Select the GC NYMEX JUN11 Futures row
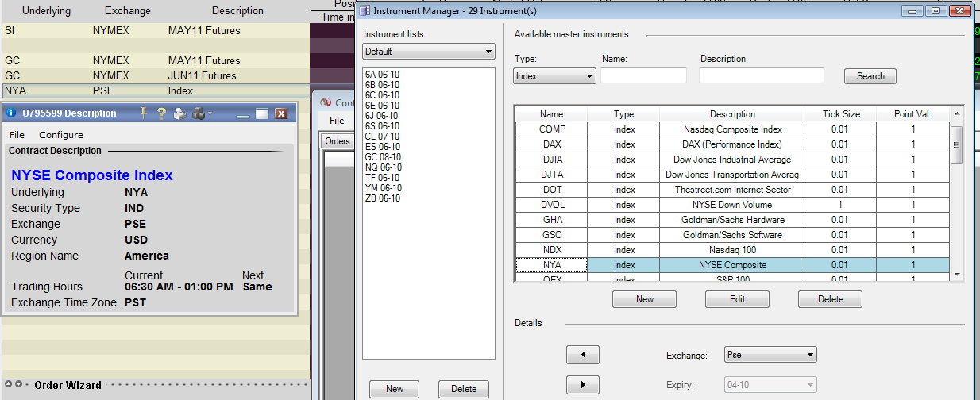Screen dimensions: 980x400 155,76
